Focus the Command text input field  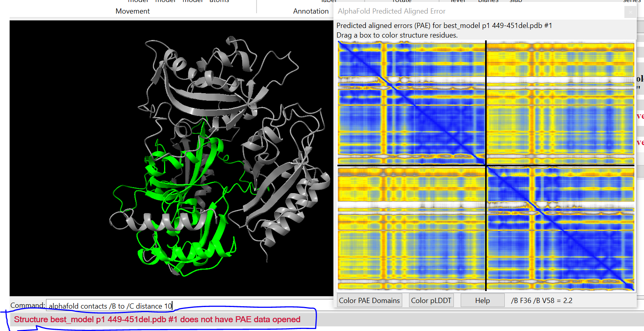click(240, 306)
